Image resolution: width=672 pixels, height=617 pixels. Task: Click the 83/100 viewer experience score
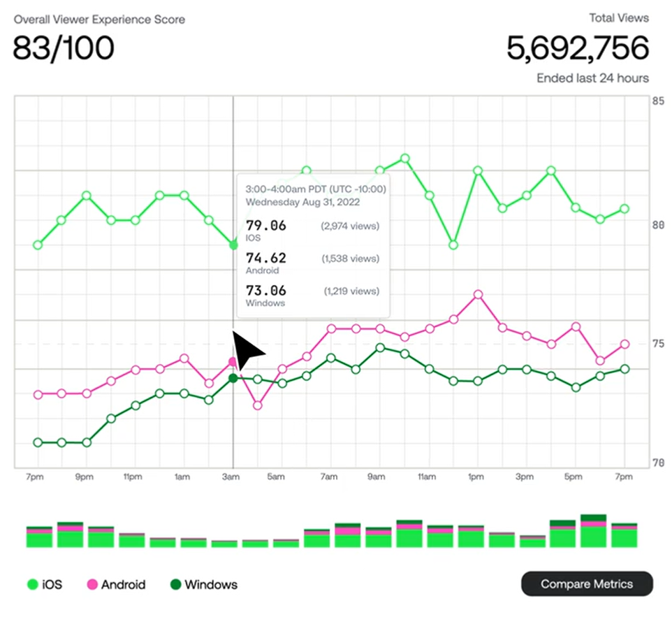click(64, 48)
